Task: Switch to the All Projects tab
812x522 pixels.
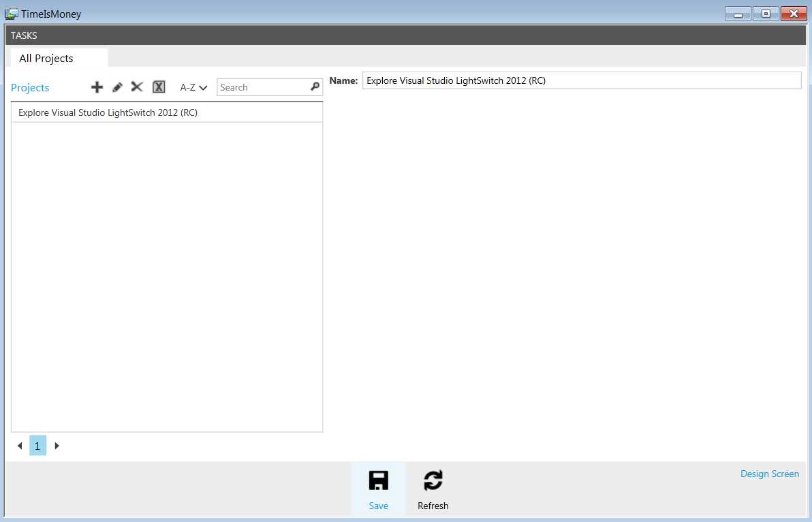Action: tap(46, 58)
